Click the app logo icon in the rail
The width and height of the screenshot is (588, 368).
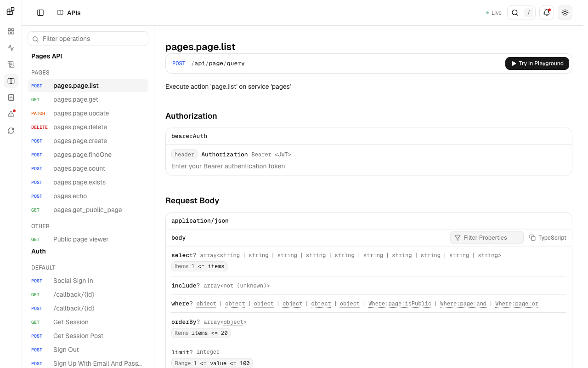coord(11,11)
